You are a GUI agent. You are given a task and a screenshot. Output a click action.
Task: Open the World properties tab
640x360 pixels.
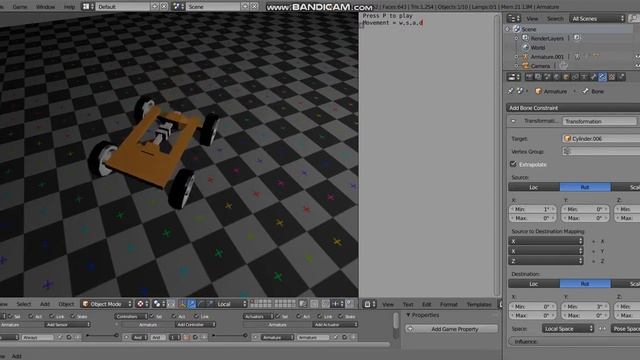click(x=556, y=77)
